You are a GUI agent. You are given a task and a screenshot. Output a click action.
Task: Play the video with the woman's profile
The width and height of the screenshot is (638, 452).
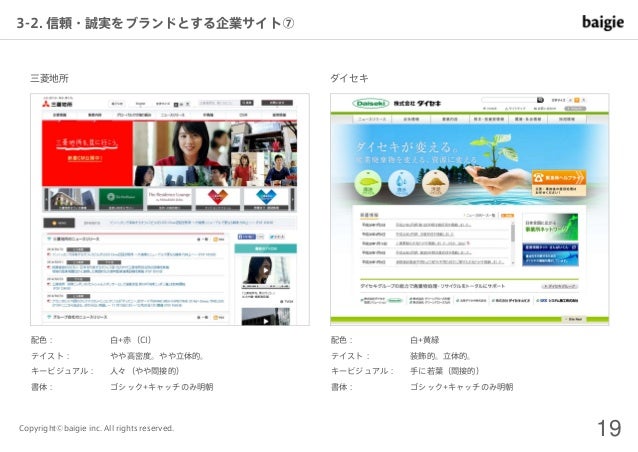[x=266, y=271]
